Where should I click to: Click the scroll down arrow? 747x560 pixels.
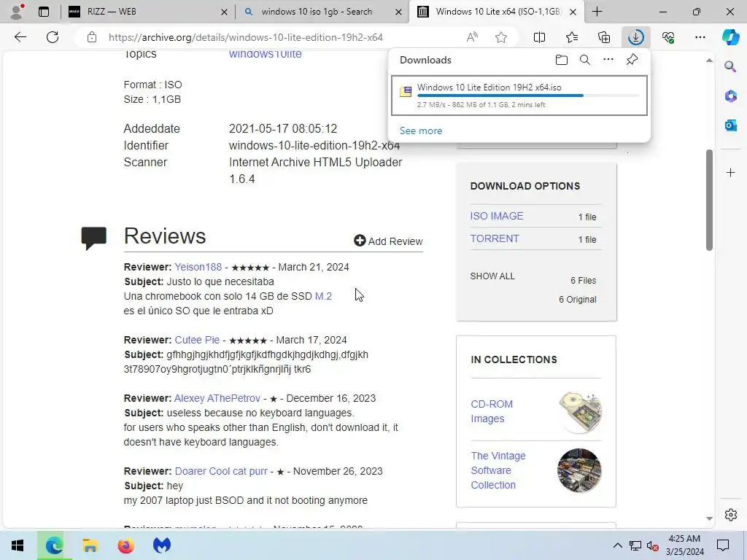click(x=709, y=518)
